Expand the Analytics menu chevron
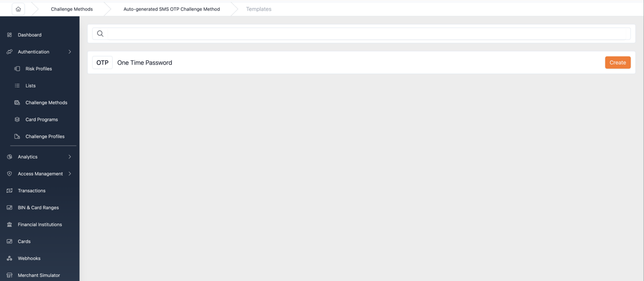This screenshot has height=281, width=644. pyautogui.click(x=70, y=156)
